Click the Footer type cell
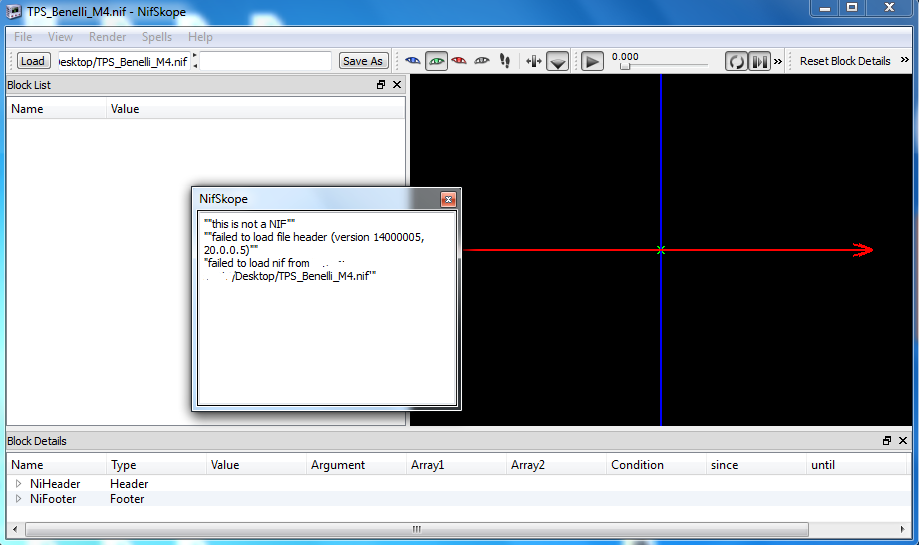This screenshot has width=919, height=545. tap(127, 499)
